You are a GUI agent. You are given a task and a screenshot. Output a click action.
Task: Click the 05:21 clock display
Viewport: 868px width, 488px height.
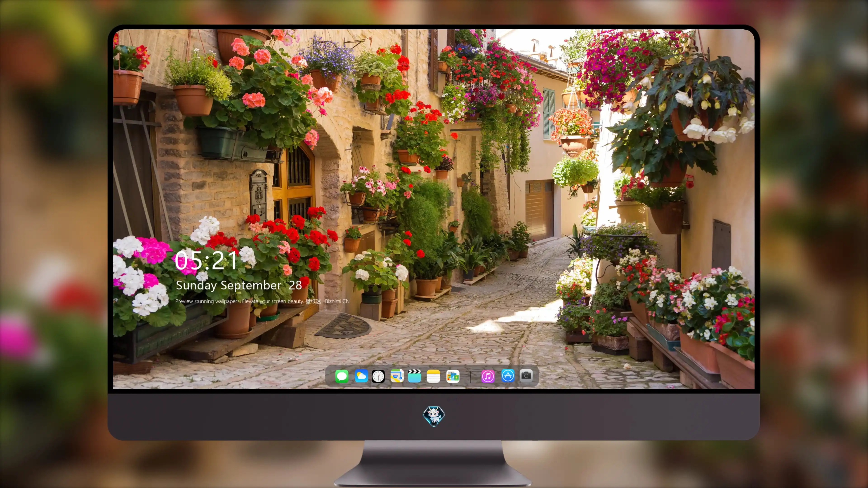coord(206,261)
